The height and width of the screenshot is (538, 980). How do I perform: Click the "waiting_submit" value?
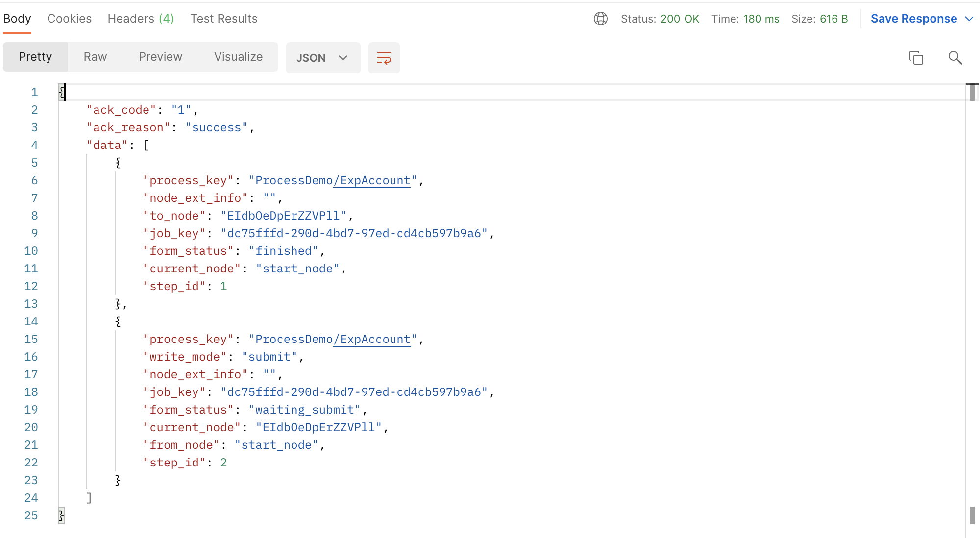pos(305,410)
